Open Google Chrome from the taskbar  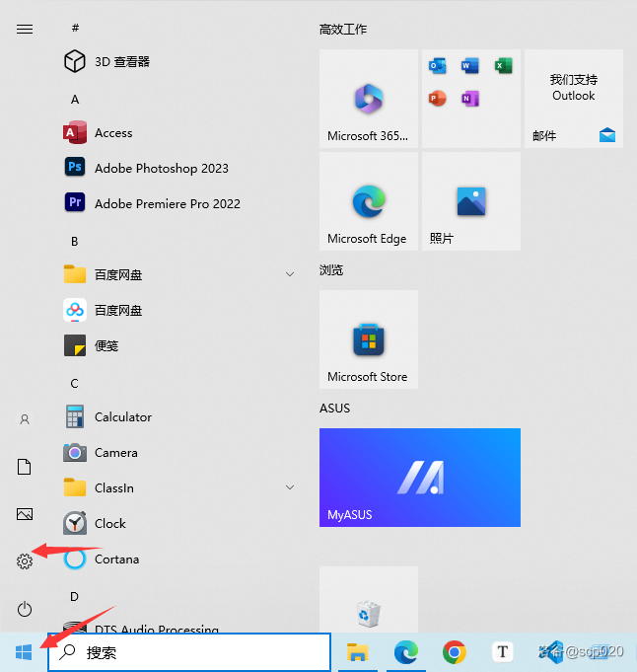[454, 652]
